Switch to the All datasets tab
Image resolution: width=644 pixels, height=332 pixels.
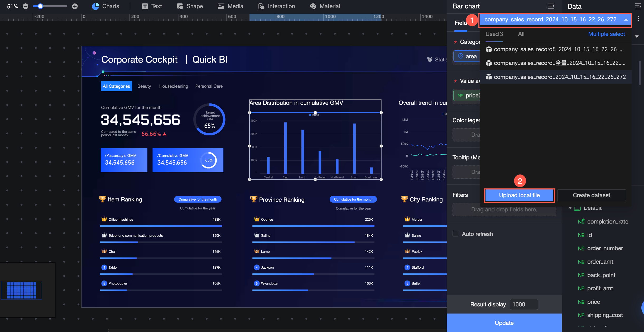click(x=521, y=34)
